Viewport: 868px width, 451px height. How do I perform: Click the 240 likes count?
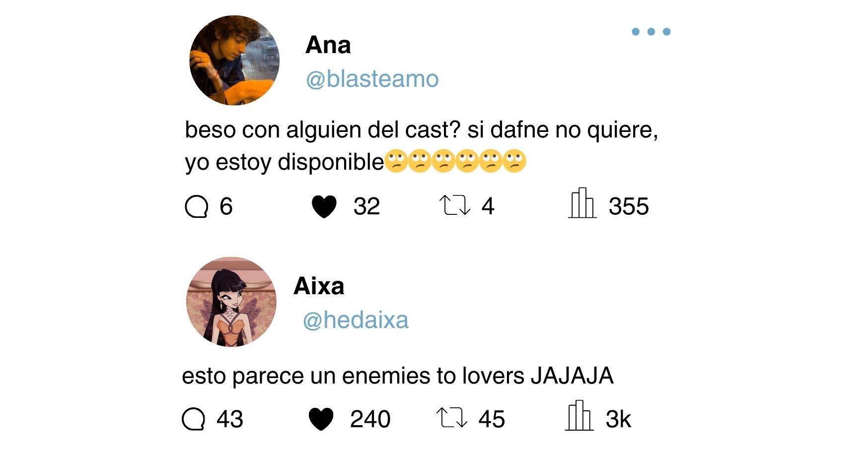pos(370,419)
